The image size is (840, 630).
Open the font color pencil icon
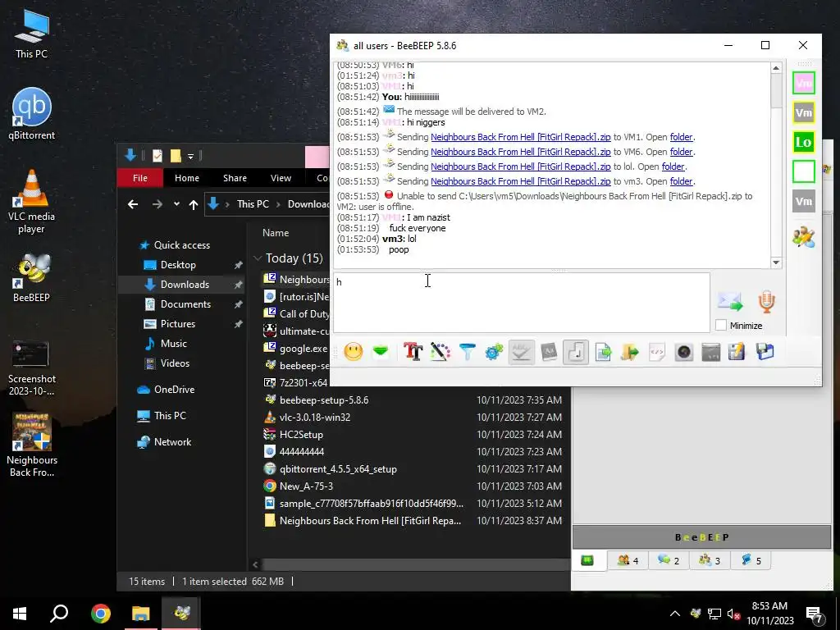click(440, 352)
